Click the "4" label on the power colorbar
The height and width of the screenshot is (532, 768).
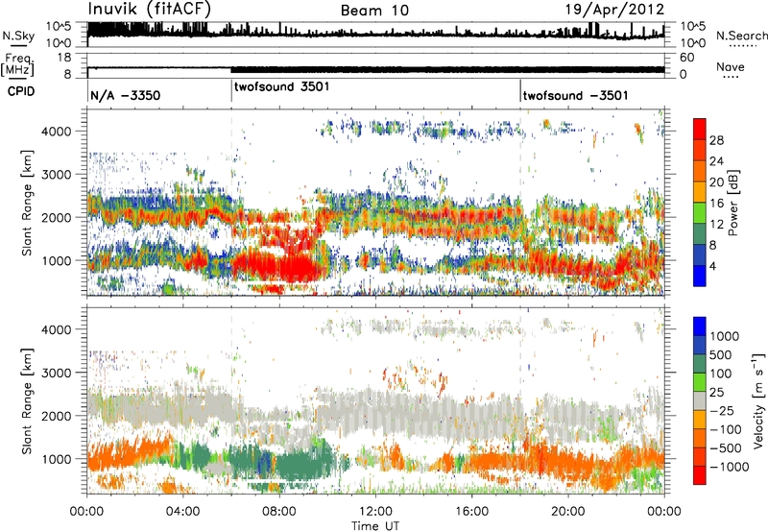coord(713,266)
